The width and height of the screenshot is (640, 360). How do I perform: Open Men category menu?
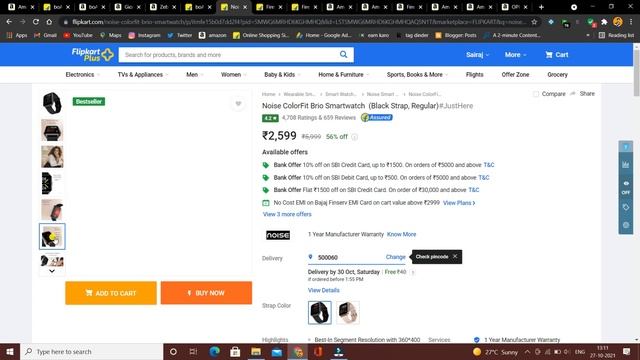(195, 75)
